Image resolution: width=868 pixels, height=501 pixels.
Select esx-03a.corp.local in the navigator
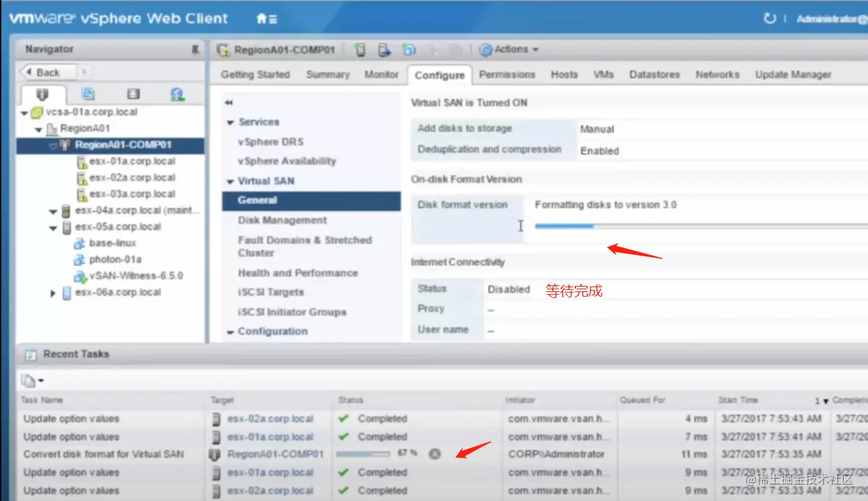pyautogui.click(x=132, y=194)
